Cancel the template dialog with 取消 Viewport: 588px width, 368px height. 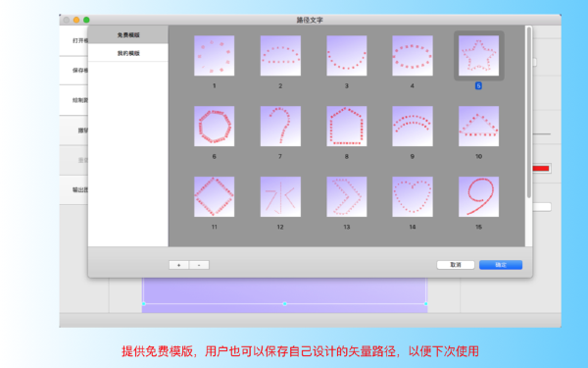coord(456,265)
